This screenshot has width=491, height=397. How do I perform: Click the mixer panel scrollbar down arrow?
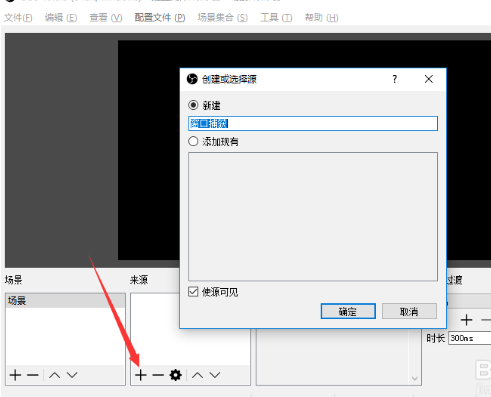coord(415,379)
